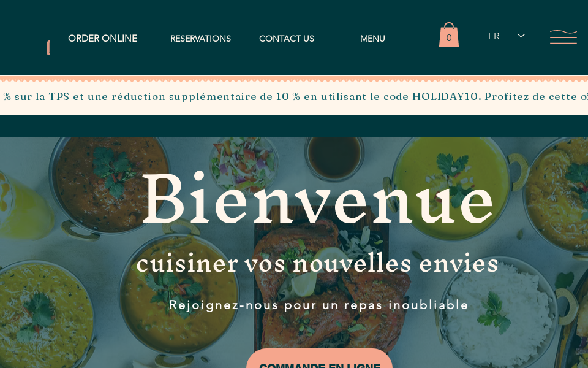This screenshot has height=368, width=588.
Task: Click the dark sauce cup in hero image
Action: pyautogui.click(x=334, y=156)
